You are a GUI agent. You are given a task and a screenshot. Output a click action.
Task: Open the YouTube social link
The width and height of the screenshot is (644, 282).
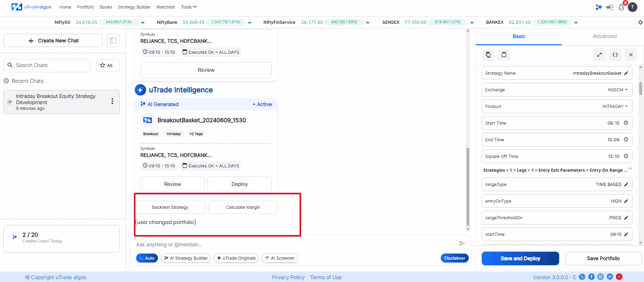click(x=619, y=277)
